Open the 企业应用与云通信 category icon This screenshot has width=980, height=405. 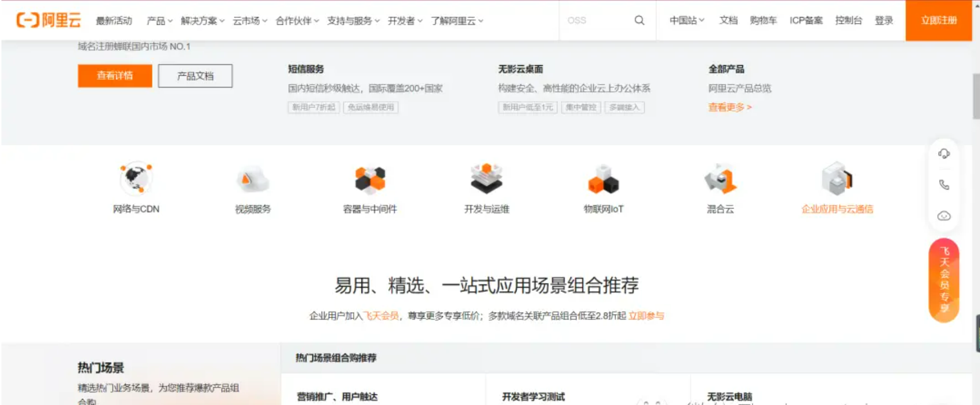pyautogui.click(x=837, y=178)
